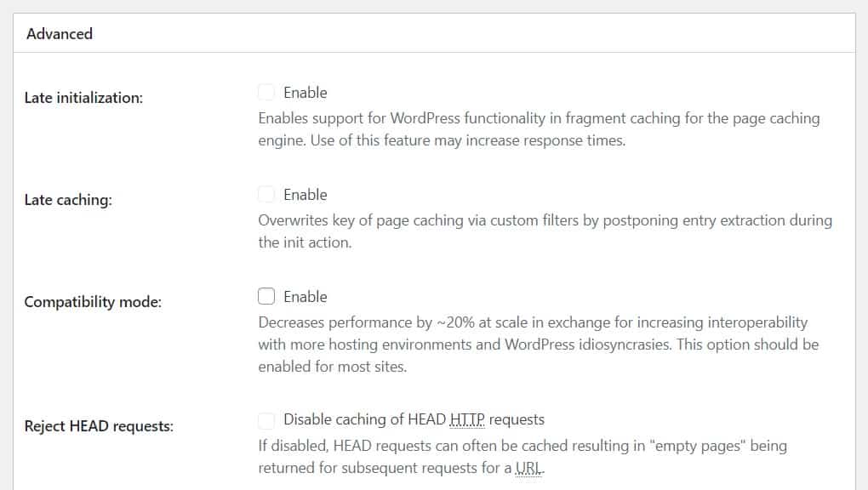The width and height of the screenshot is (868, 490).
Task: Toggle the Compatibility mode checkbox
Action: pos(266,297)
